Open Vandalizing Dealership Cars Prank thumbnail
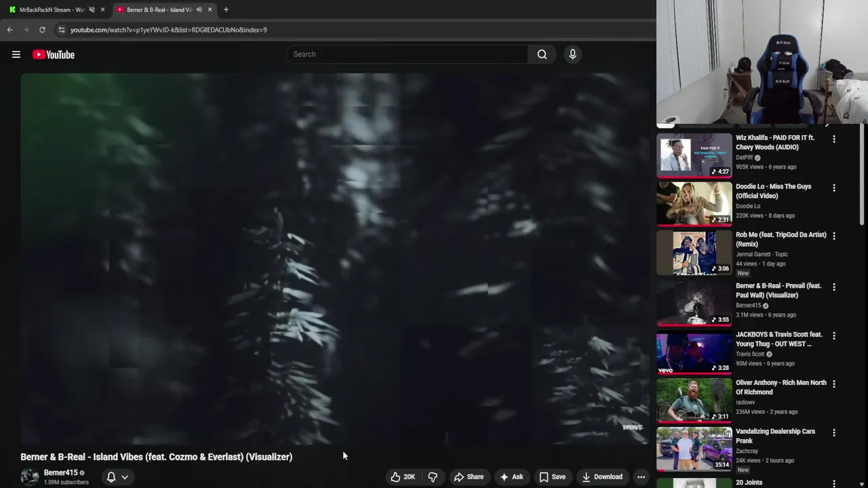The width and height of the screenshot is (868, 488). (694, 448)
